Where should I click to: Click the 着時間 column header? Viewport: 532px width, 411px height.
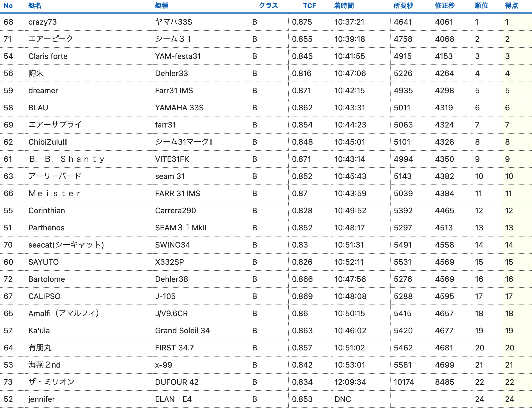pyautogui.click(x=344, y=6)
